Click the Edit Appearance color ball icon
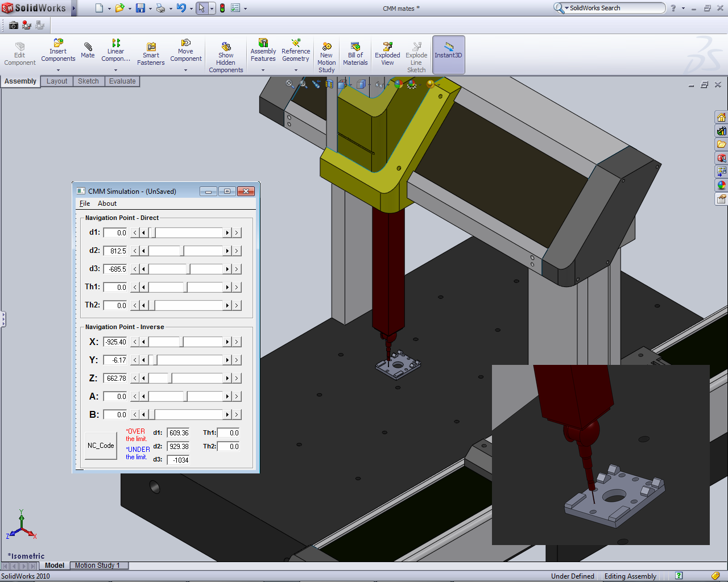The image size is (728, 582). tap(399, 84)
